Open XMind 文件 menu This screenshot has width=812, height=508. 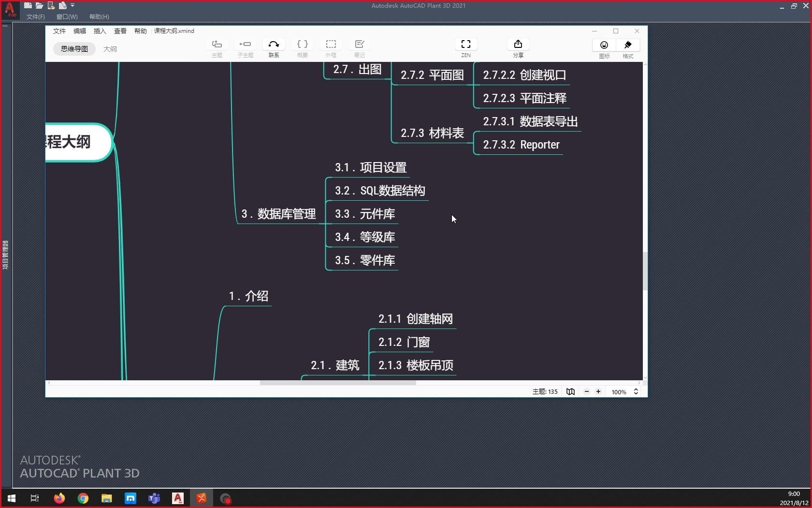coord(59,31)
